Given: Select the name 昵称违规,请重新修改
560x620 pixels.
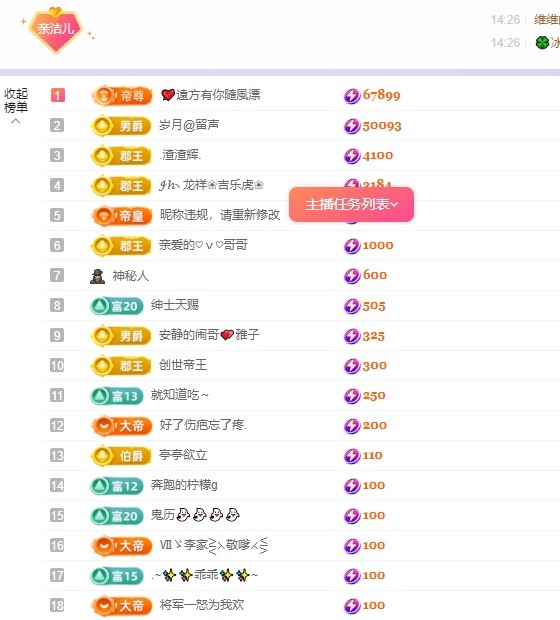Looking at the screenshot, I should click(220, 215).
